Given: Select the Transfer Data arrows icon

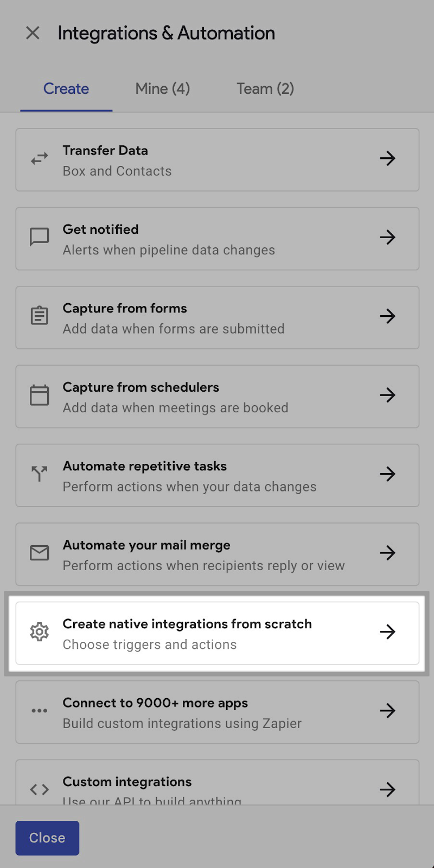Looking at the screenshot, I should click(x=39, y=158).
